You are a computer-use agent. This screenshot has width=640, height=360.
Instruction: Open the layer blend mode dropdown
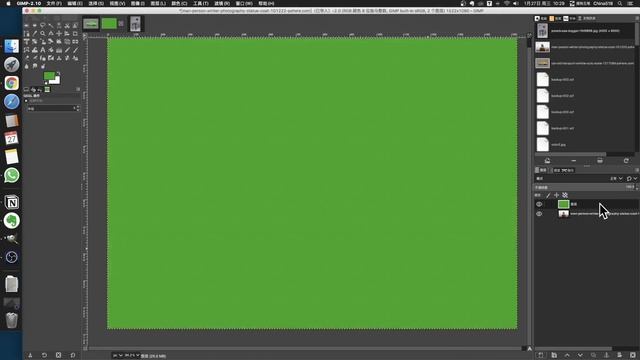tap(616, 178)
